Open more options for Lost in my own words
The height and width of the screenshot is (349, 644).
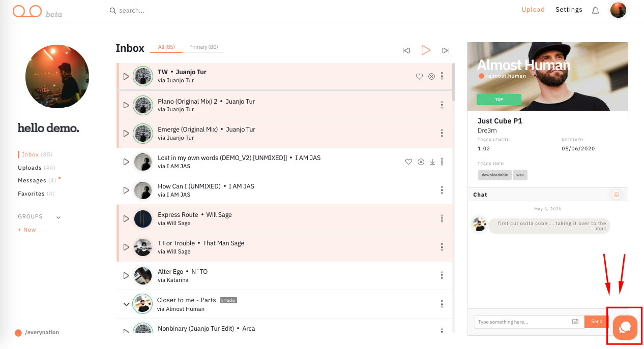442,162
